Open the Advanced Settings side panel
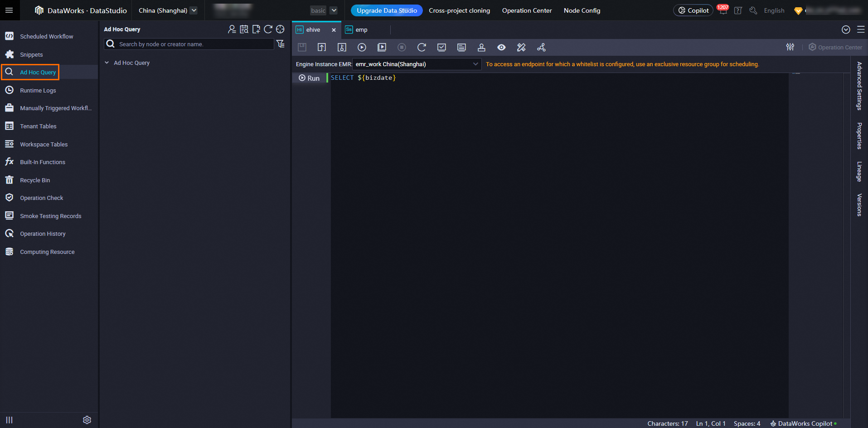 point(859,86)
